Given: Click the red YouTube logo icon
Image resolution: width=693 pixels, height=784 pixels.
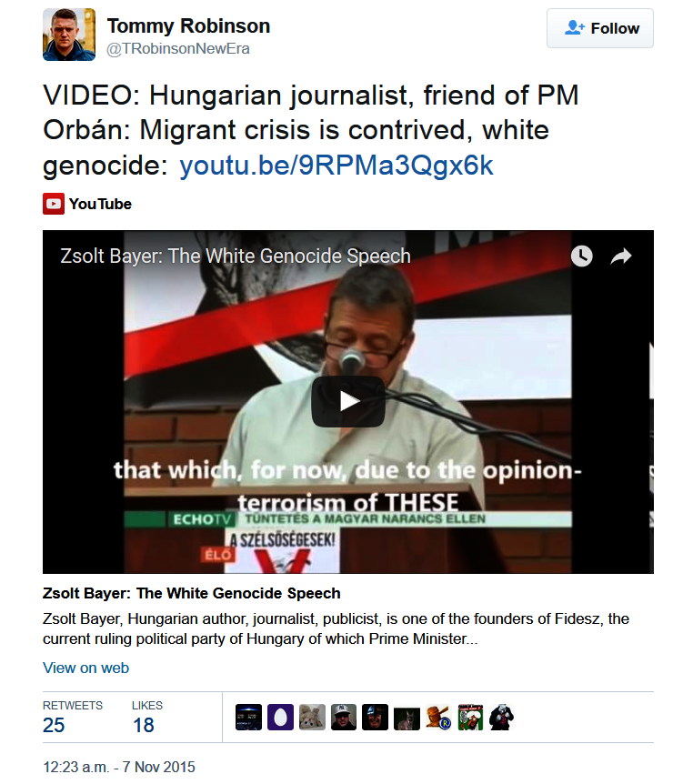Looking at the screenshot, I should tap(54, 204).
